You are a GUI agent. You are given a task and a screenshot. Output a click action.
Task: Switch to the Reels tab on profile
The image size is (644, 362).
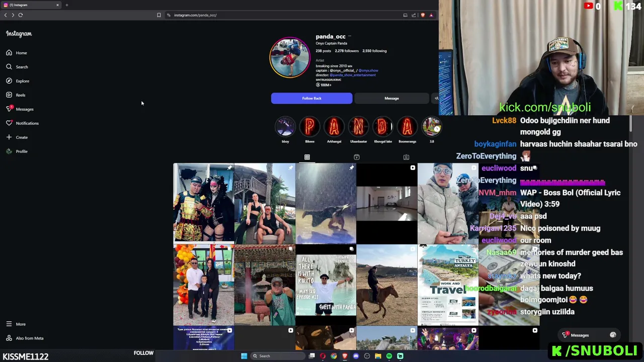click(x=357, y=157)
